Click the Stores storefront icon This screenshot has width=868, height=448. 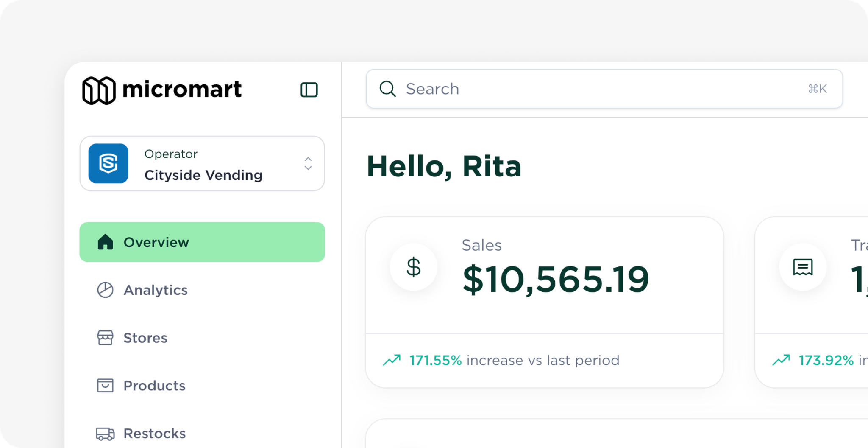coord(105,338)
